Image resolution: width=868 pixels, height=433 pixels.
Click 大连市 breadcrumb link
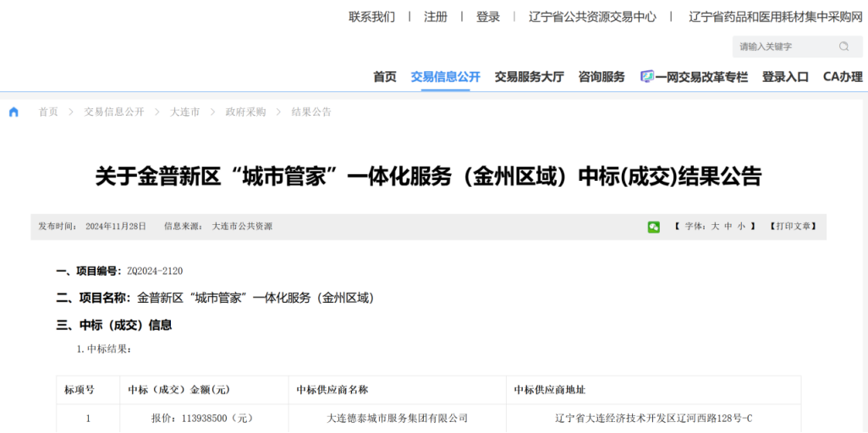click(185, 112)
